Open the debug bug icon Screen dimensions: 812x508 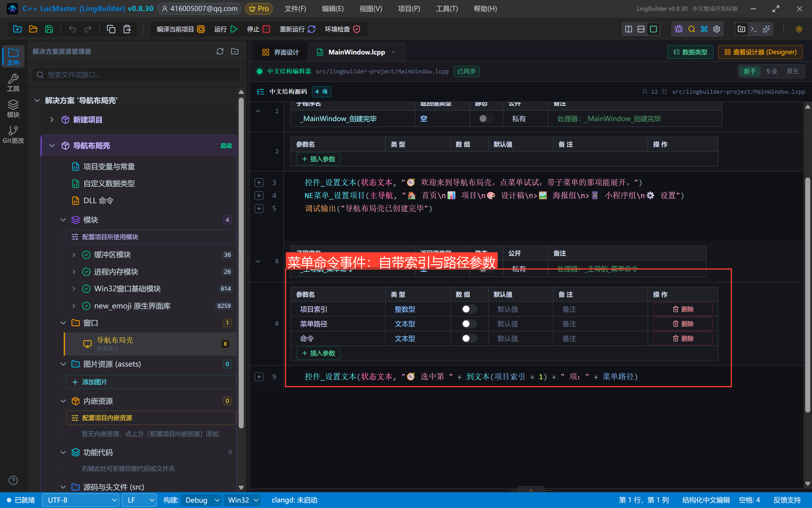(x=679, y=29)
